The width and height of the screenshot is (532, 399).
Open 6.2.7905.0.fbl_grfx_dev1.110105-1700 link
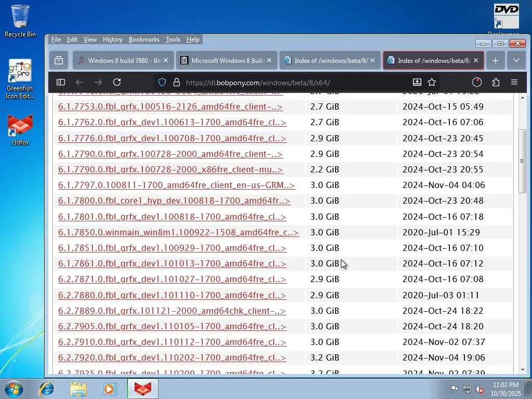click(172, 326)
